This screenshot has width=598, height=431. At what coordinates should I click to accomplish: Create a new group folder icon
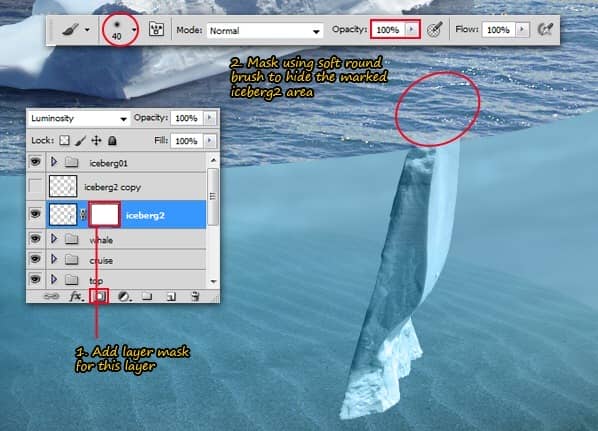(147, 296)
